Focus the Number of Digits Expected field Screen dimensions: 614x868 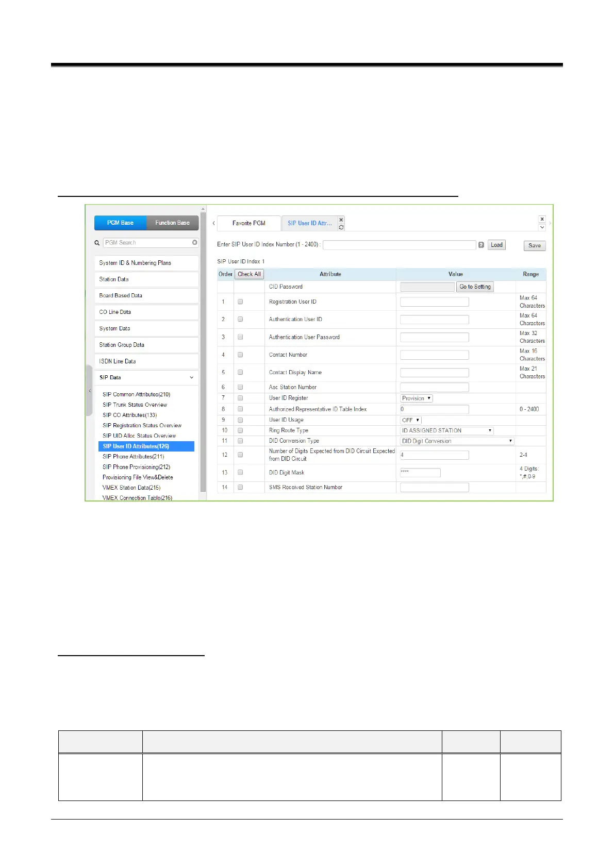pos(435,455)
